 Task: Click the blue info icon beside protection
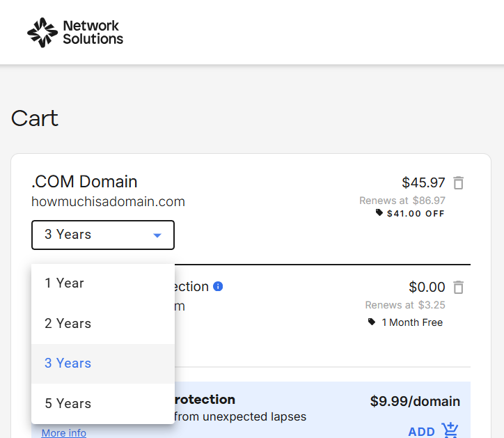tap(218, 286)
